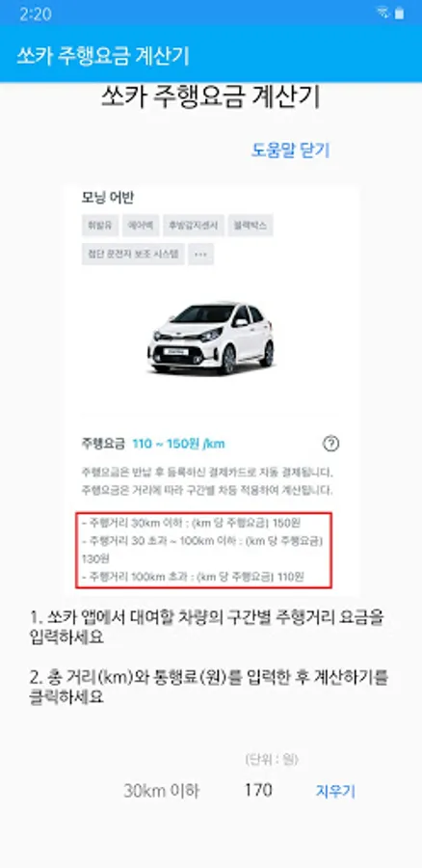
Task: Tap the 30km 이하 label
Action: [161, 791]
